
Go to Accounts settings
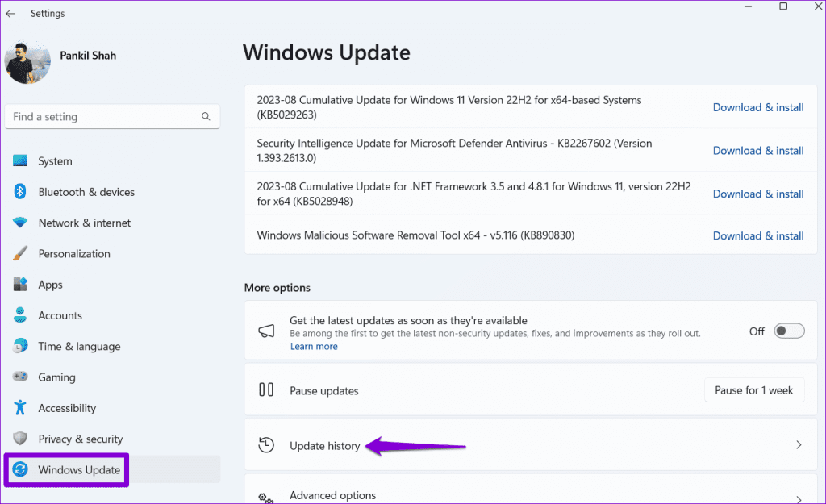point(60,315)
